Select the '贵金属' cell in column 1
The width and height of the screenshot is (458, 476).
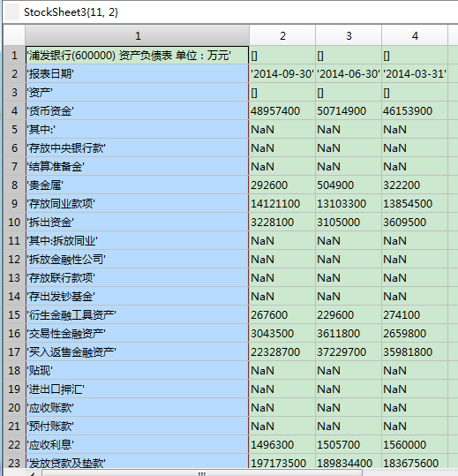click(x=137, y=185)
